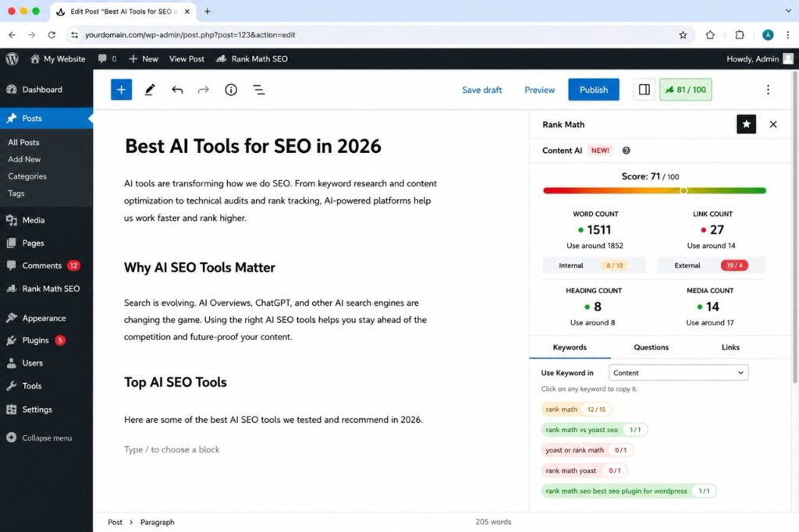Switch to the Questions tab
The image size is (799, 532).
coord(651,347)
